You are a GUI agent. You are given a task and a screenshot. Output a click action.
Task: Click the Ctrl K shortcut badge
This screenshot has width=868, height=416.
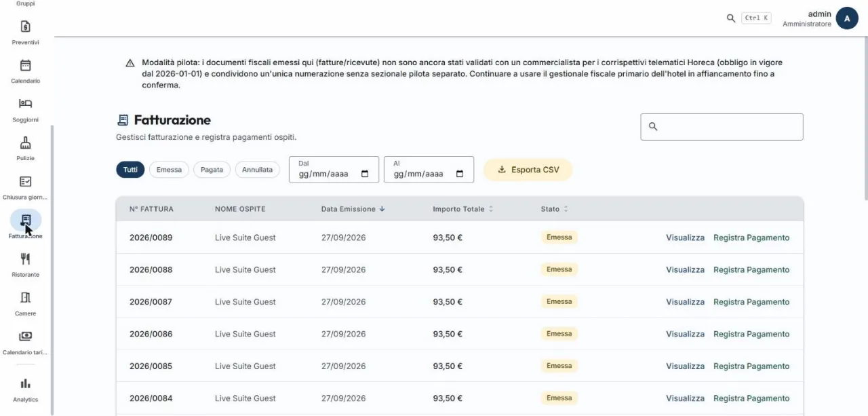(x=756, y=18)
